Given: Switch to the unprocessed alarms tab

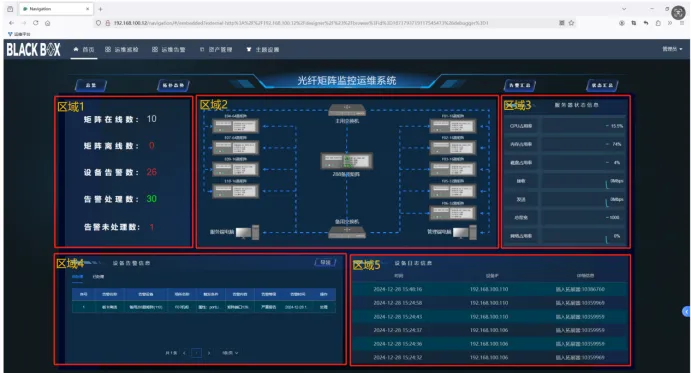Looking at the screenshot, I should (x=77, y=277).
